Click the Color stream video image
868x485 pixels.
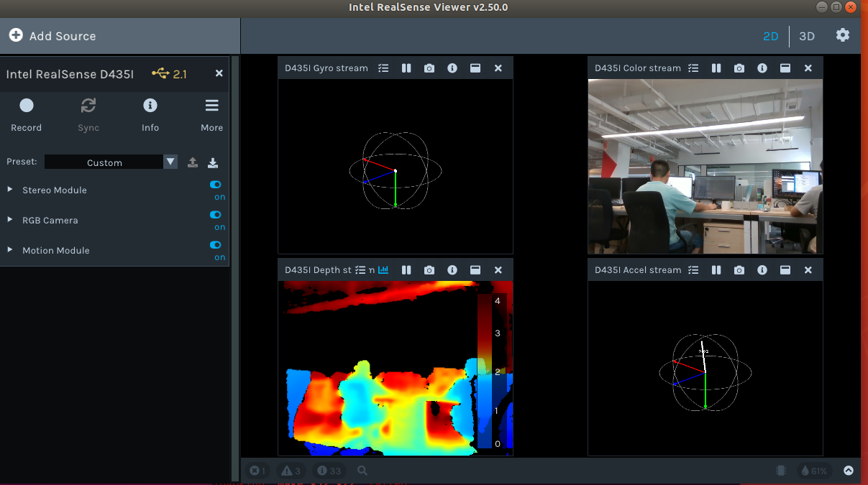pos(705,167)
